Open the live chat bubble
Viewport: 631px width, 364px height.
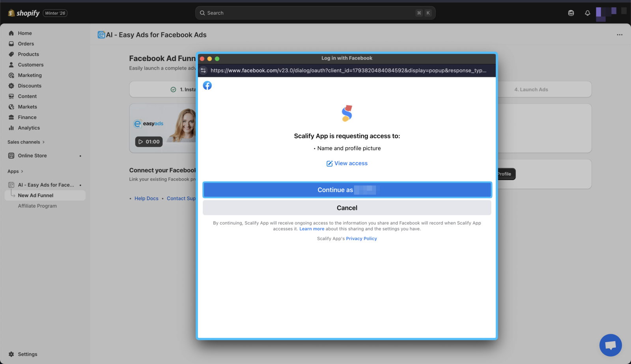pos(610,345)
